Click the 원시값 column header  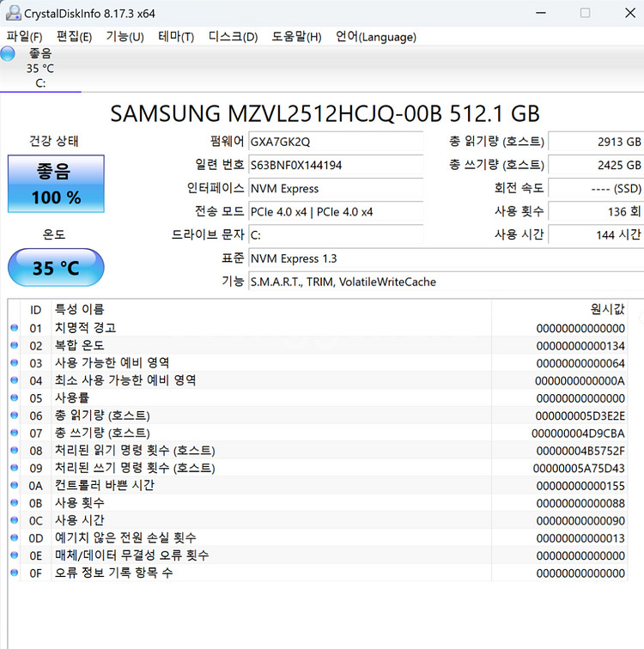point(560,310)
